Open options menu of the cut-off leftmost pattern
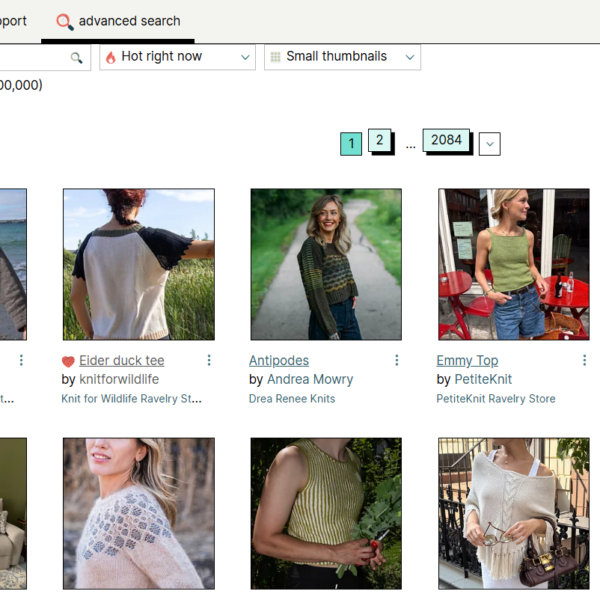The image size is (600, 600). pyautogui.click(x=21, y=360)
